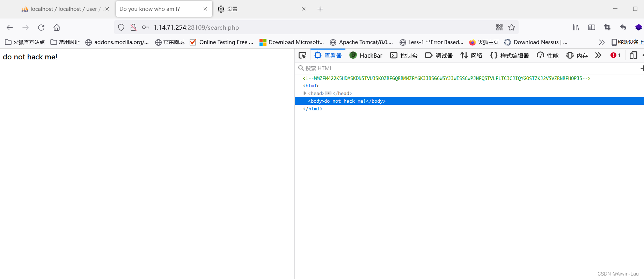This screenshot has height=279, width=644.
Task: Show the error count badge
Action: tap(615, 55)
